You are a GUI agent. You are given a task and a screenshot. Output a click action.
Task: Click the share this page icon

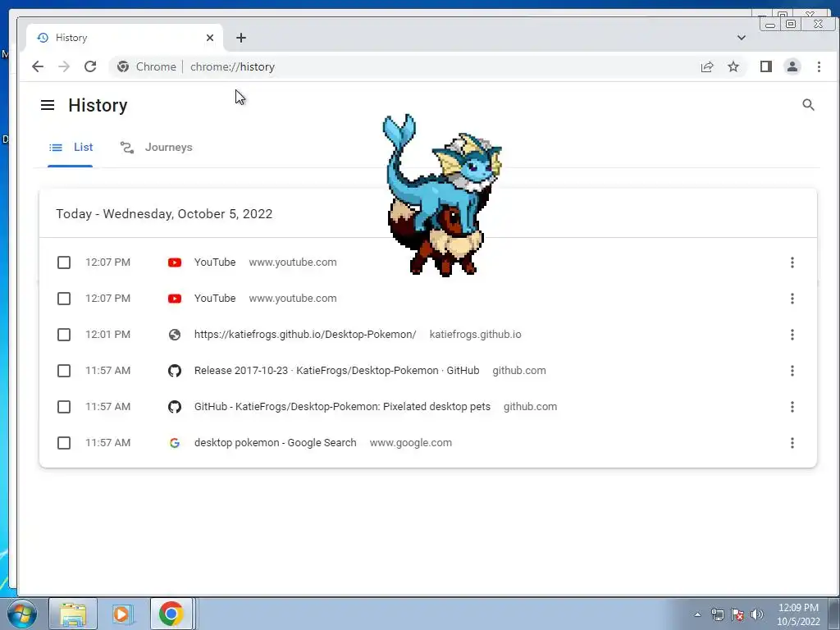point(707,66)
